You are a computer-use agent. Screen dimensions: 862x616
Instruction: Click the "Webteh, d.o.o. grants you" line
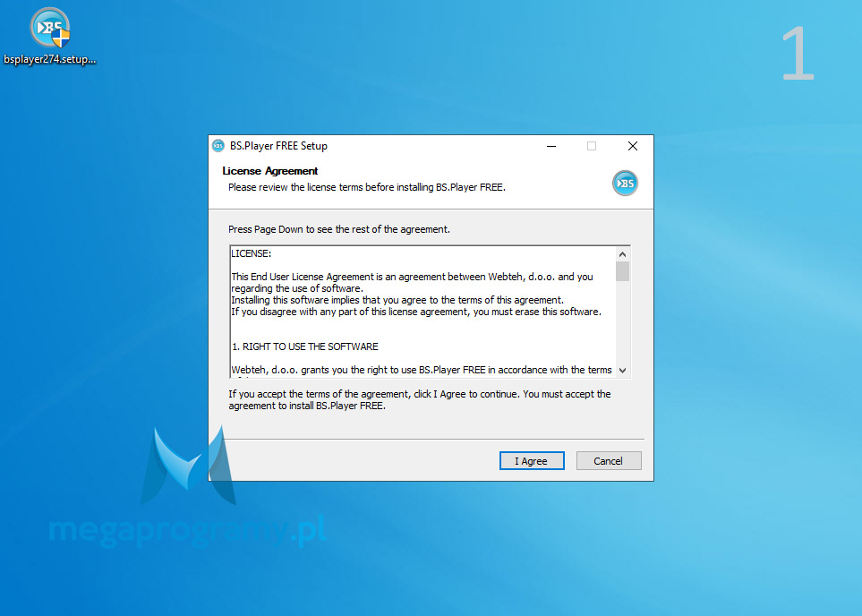pyautogui.click(x=422, y=370)
